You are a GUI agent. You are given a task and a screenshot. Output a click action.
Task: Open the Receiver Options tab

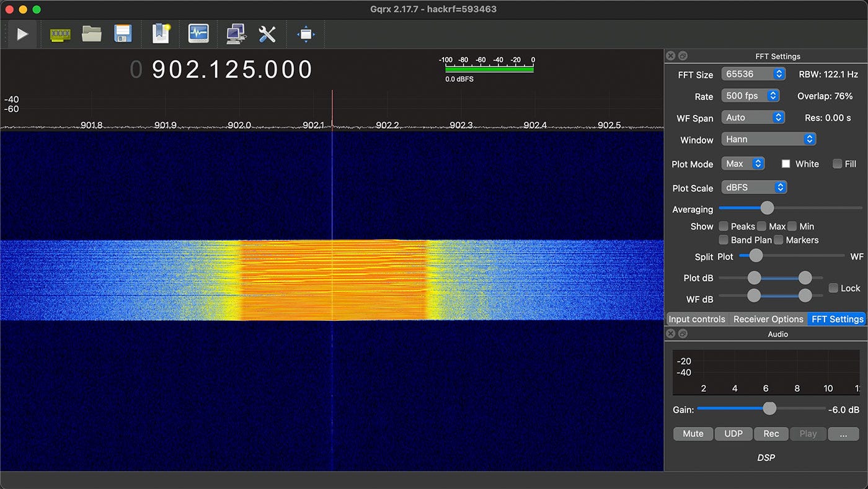tap(768, 319)
